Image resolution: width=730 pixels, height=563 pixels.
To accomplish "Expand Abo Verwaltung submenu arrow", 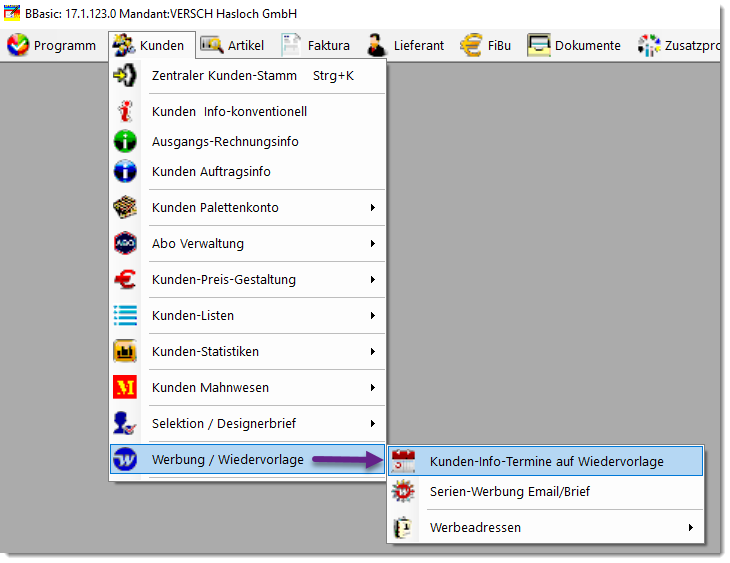I will pos(372,243).
